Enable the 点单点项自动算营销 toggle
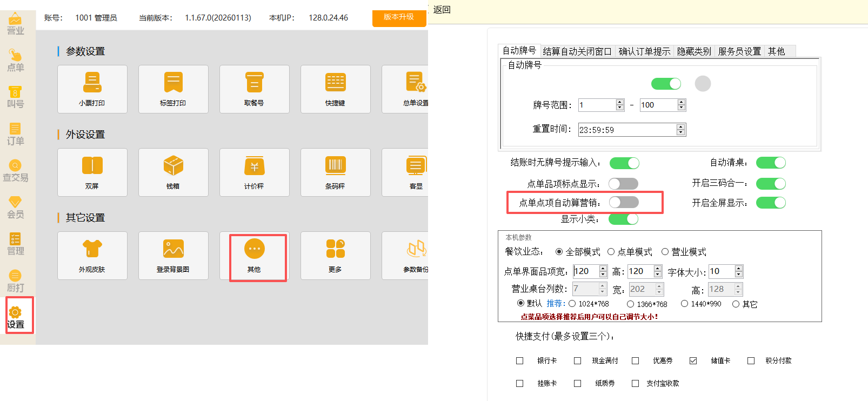The width and height of the screenshot is (868, 401). click(x=624, y=202)
